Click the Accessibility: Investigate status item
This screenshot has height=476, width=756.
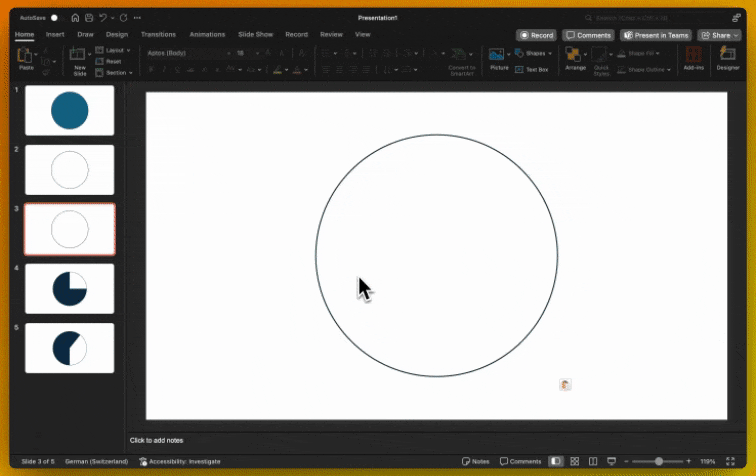tap(180, 462)
